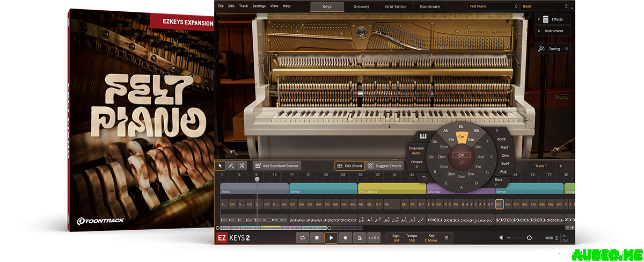Image resolution: width=644 pixels, height=262 pixels.
Task: Toggle the loop playback button
Action: 303,237
